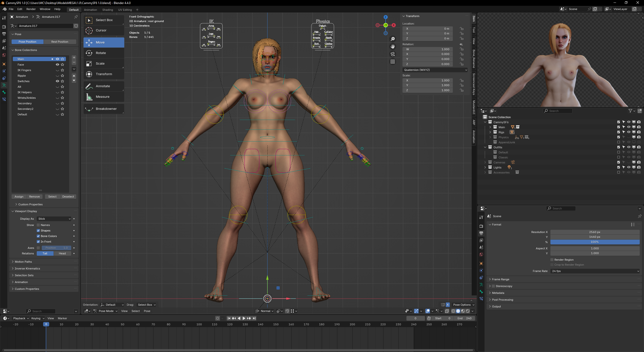Click the Assign button

click(x=19, y=197)
